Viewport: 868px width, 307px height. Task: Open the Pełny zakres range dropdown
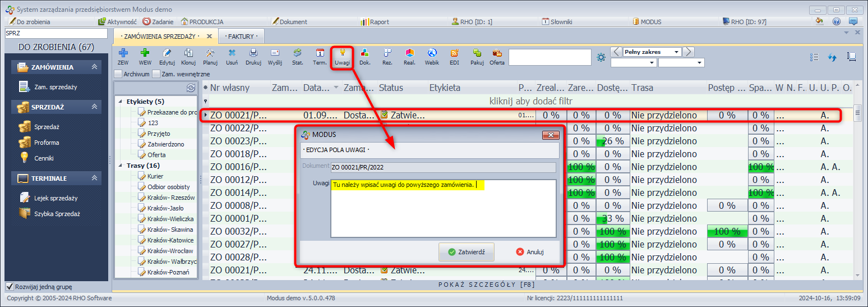coord(677,52)
